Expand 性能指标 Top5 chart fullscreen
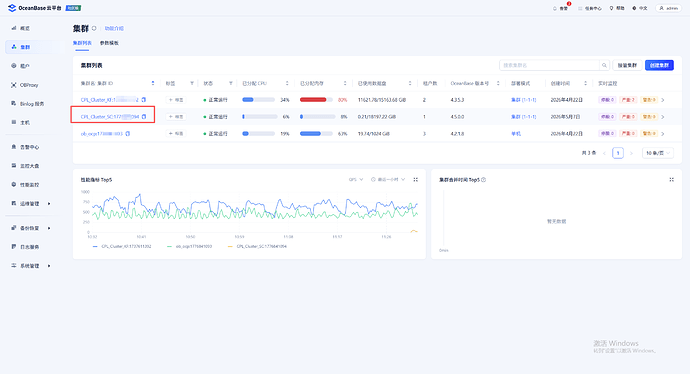 [x=415, y=180]
